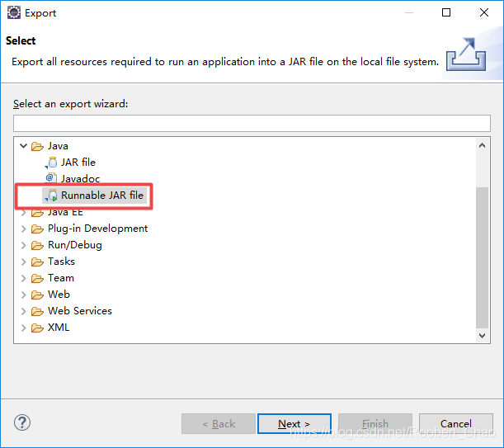Select the Tasks label

pos(61,262)
